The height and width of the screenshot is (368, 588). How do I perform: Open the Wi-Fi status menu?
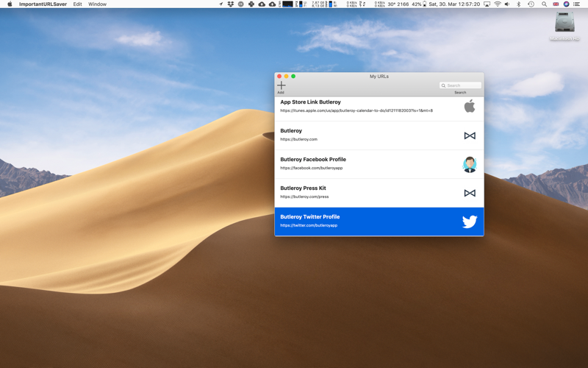click(498, 4)
